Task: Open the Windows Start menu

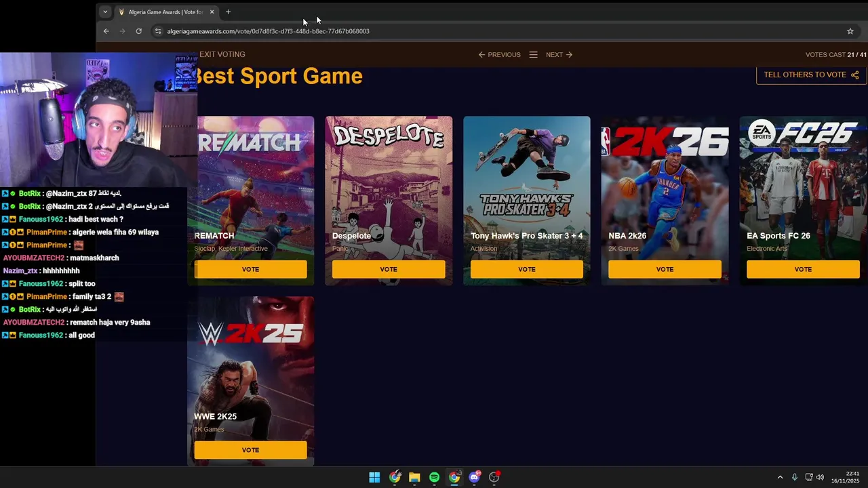Action: tap(374, 477)
